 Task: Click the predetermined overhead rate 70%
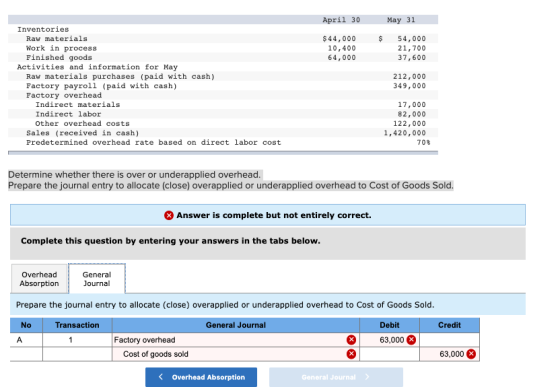[423, 142]
